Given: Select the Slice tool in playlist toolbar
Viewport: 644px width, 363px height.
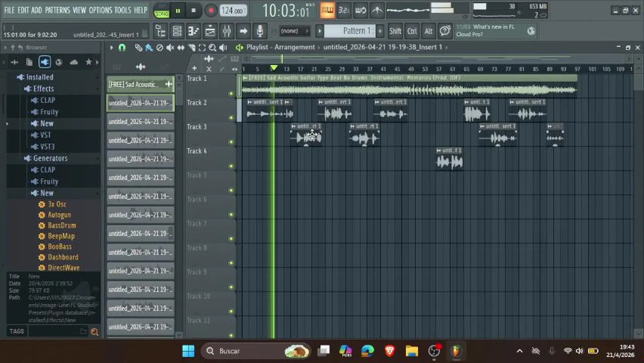Looking at the screenshot, I should [x=191, y=47].
